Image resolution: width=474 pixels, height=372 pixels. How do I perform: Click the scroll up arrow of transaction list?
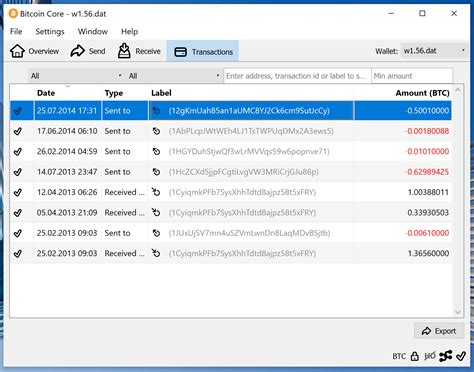(458, 90)
